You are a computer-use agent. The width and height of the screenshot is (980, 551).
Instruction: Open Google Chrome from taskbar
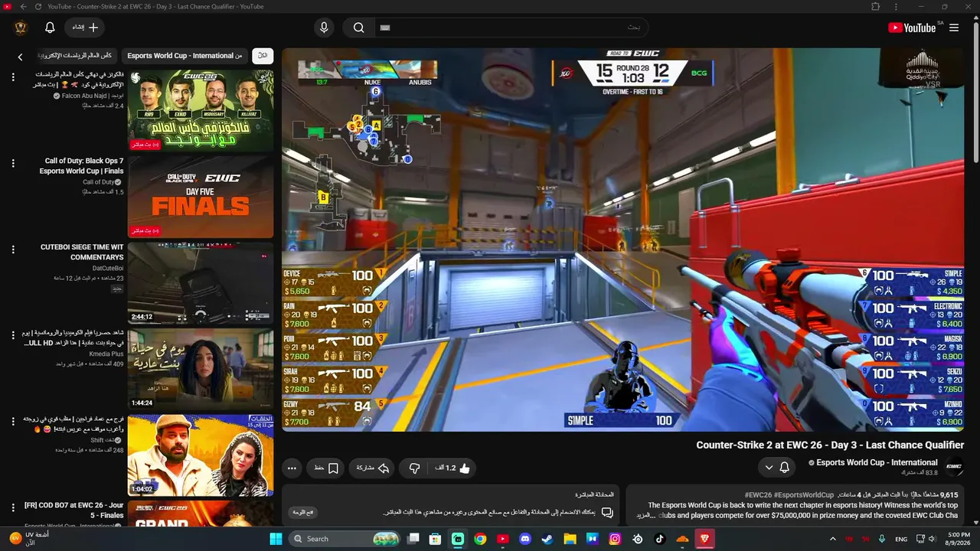[480, 539]
